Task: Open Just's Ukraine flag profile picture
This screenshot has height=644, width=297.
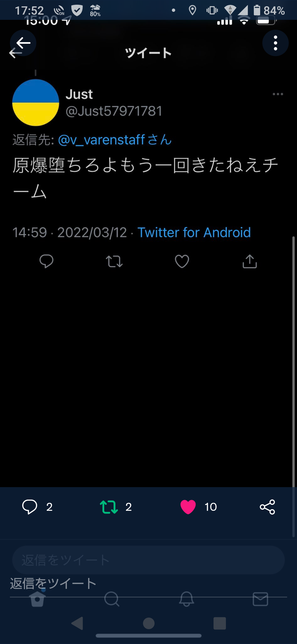Action: tap(36, 103)
